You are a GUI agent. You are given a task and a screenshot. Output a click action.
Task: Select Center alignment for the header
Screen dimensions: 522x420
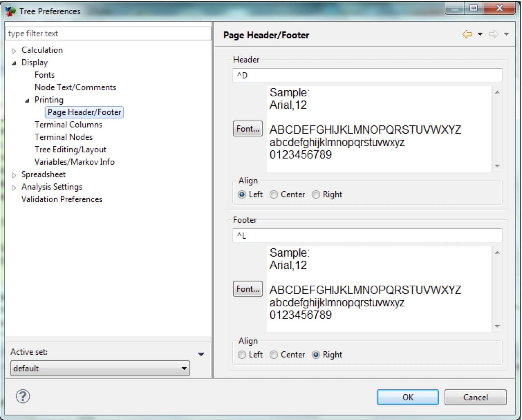coord(274,195)
